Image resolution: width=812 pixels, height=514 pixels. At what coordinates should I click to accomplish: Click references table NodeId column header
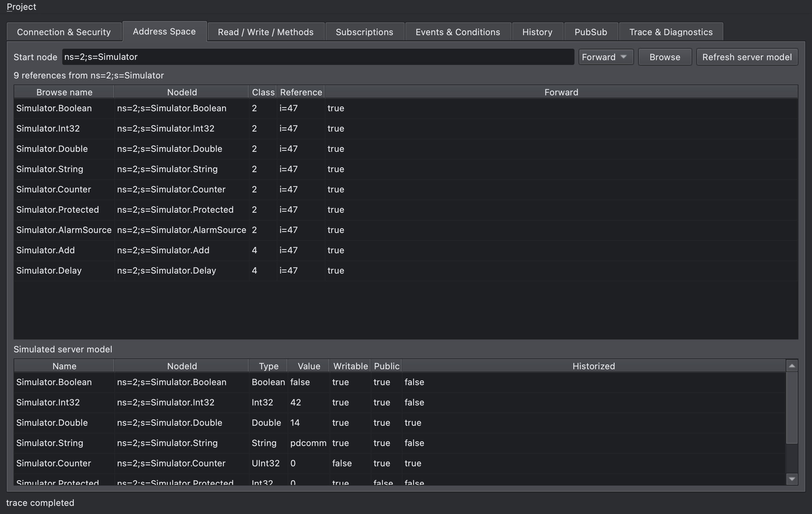pos(182,92)
